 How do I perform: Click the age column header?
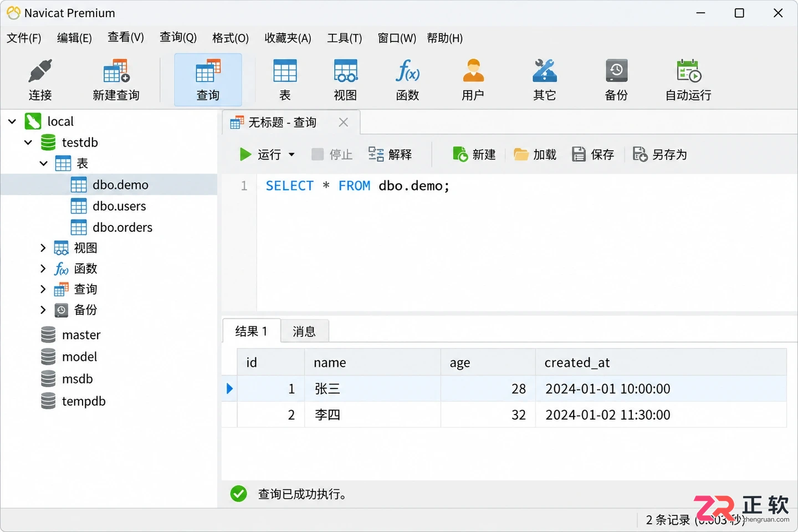488,362
